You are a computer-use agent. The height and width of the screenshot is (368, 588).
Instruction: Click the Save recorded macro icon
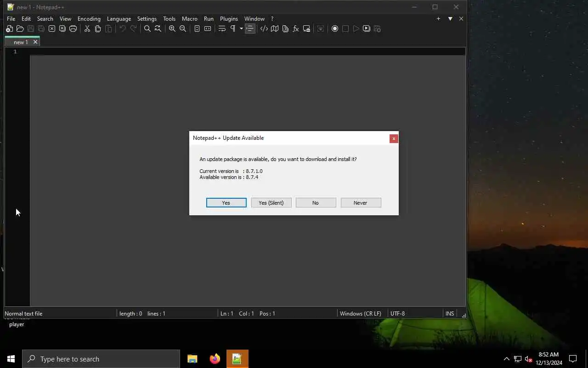(x=377, y=29)
